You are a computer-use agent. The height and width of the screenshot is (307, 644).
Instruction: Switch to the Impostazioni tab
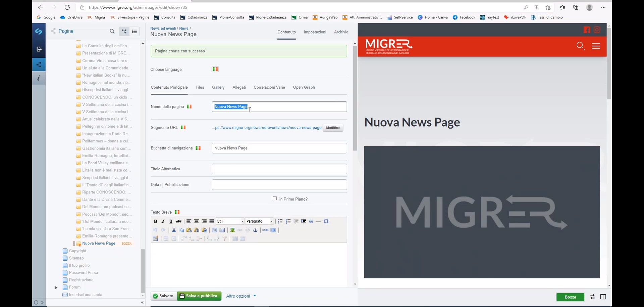(x=315, y=32)
